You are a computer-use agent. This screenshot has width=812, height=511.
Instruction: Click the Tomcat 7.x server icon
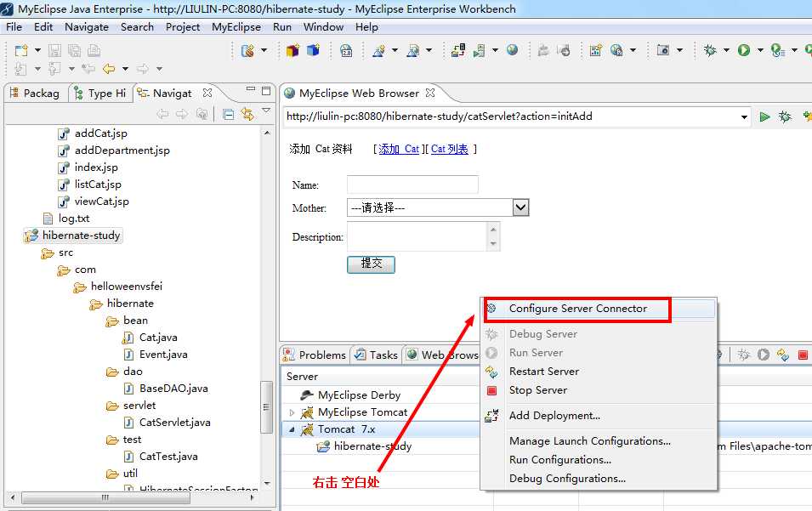click(x=307, y=429)
